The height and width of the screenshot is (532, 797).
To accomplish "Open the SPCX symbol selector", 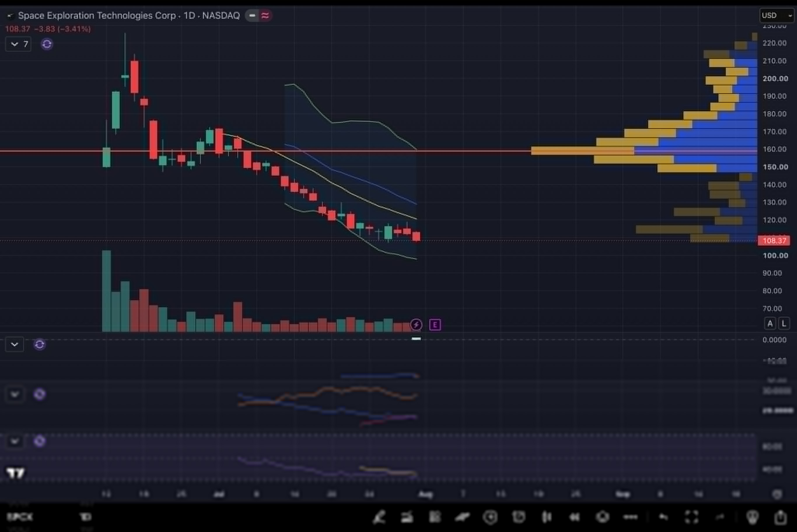I will [20, 517].
